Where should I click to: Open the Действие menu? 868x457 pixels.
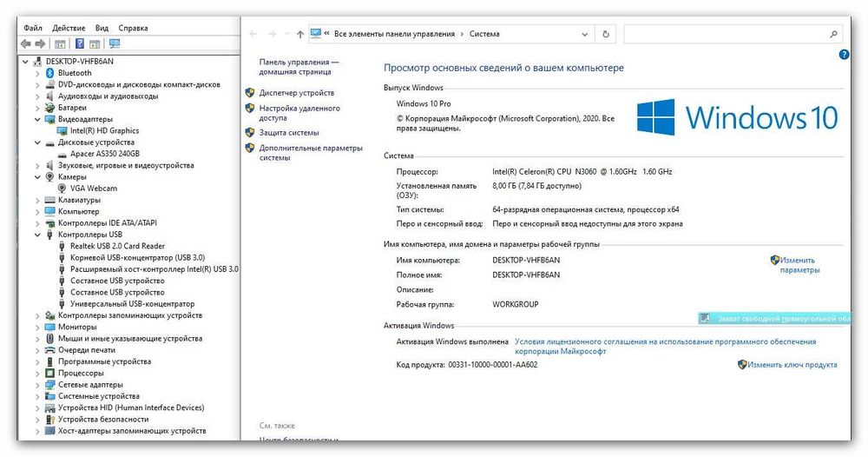tap(69, 28)
